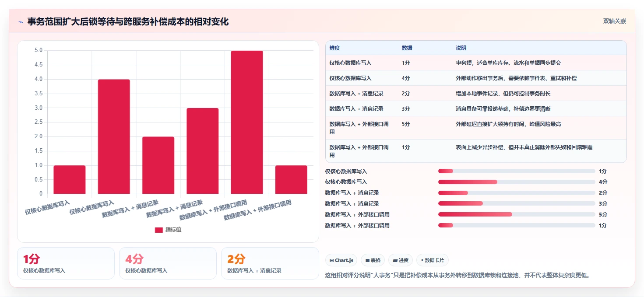Click the footer note starting 这组相对评分说明
644x297 pixels.
click(458, 276)
